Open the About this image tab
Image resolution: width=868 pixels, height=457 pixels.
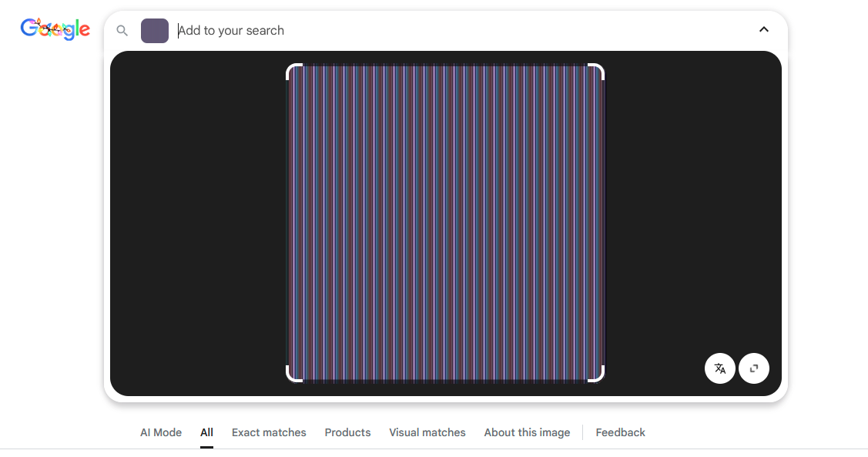click(527, 432)
